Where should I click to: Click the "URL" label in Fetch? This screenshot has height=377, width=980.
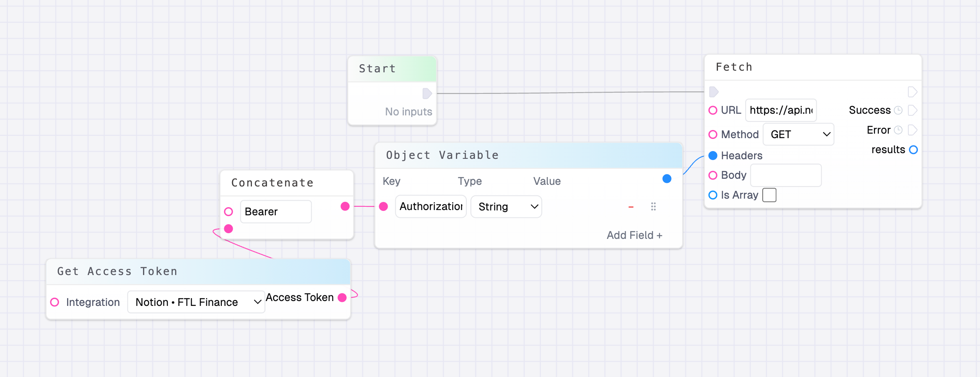point(731,110)
